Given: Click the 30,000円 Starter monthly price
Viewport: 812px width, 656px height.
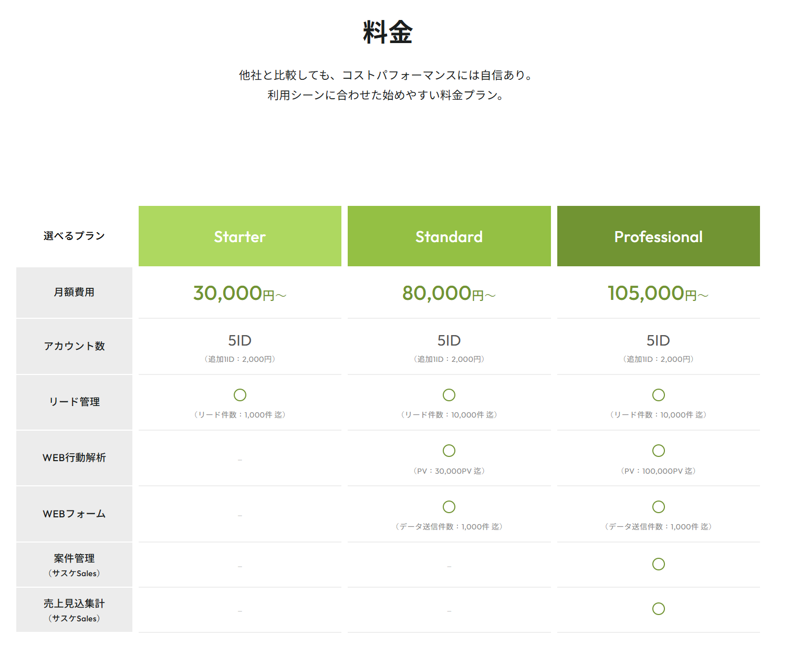Looking at the screenshot, I should click(240, 293).
